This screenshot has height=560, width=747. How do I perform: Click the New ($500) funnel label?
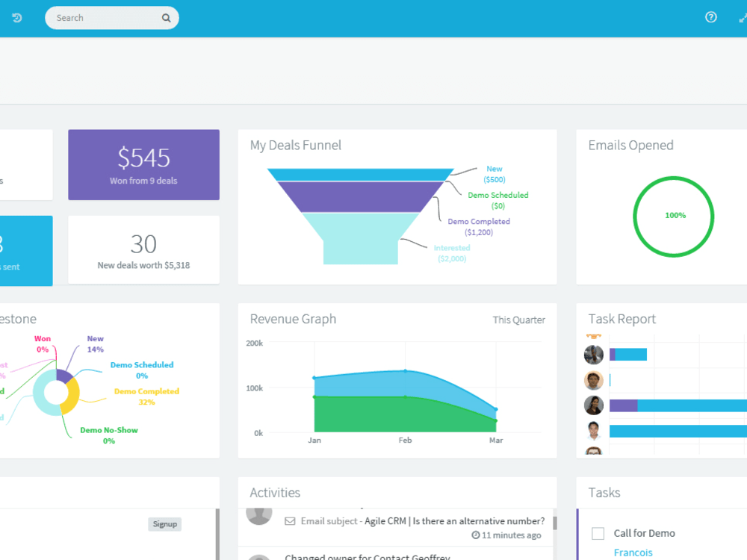click(494, 174)
